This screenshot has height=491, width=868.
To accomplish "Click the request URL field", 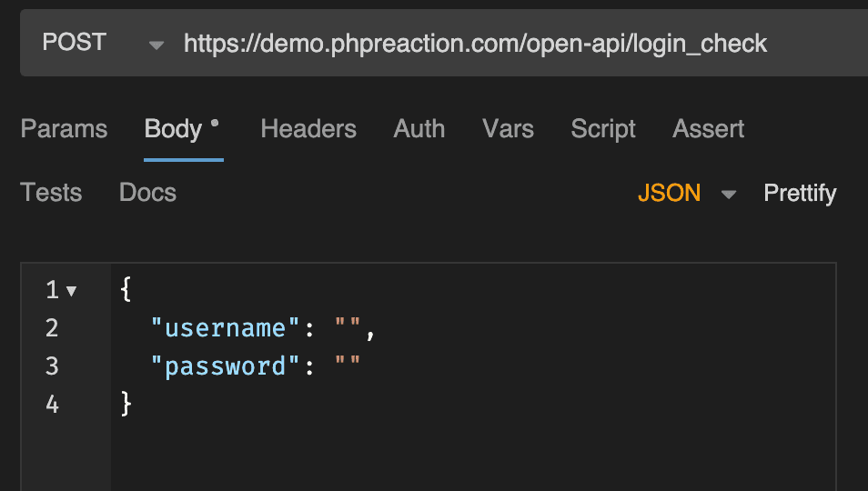I will tap(475, 44).
